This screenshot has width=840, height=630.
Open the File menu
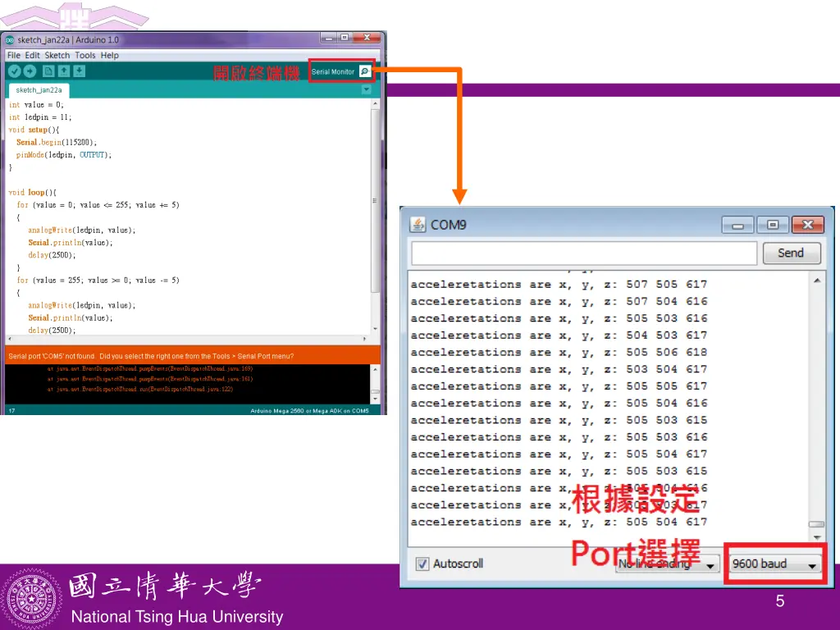click(13, 55)
